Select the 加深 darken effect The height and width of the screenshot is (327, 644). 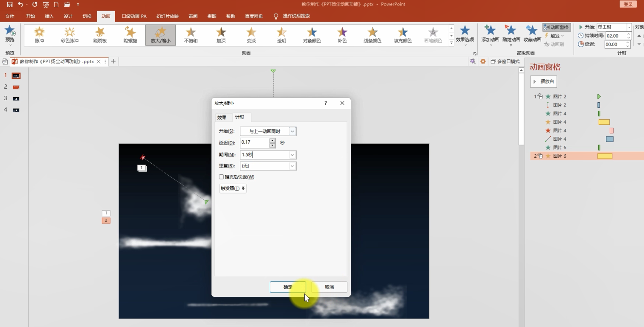tap(221, 35)
